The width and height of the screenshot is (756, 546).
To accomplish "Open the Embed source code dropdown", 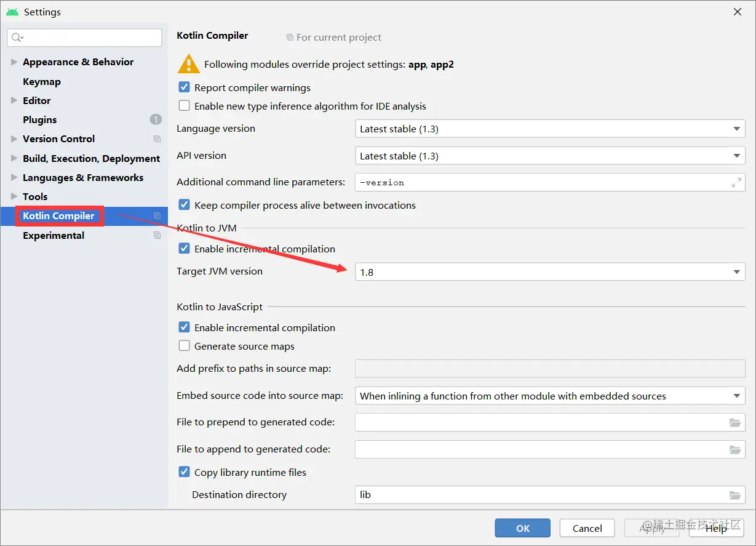I will point(550,396).
